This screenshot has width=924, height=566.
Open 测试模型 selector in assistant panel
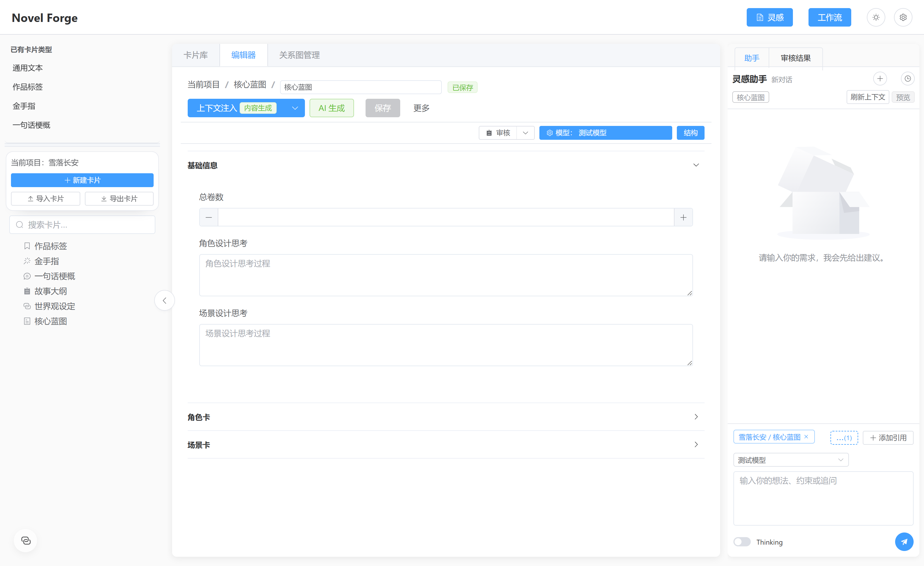coord(791,460)
